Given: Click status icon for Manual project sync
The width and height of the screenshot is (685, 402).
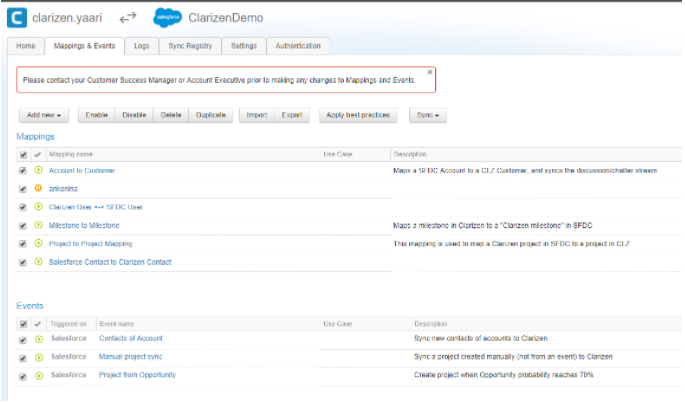Looking at the screenshot, I should (x=39, y=357).
